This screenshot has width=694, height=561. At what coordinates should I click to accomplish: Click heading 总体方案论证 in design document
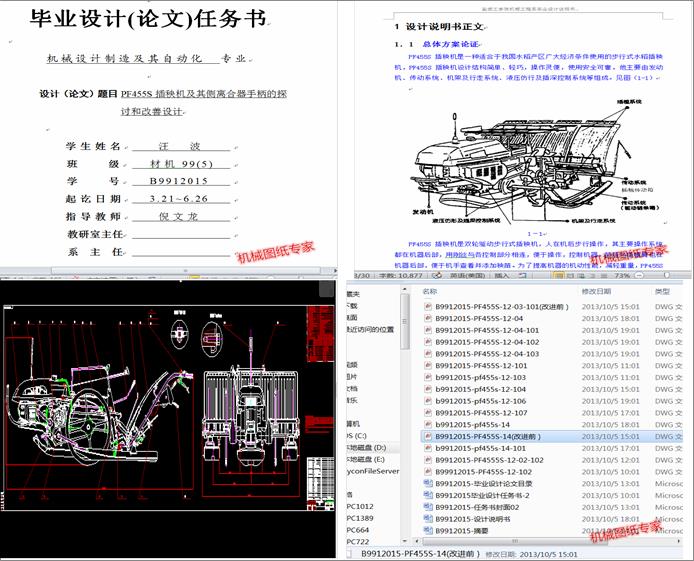451,44
